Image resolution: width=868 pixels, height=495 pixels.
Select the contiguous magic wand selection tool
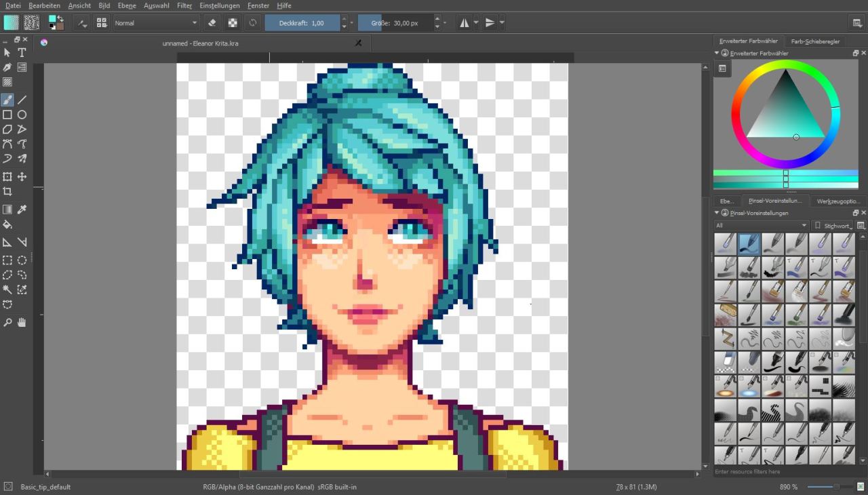tap(7, 290)
